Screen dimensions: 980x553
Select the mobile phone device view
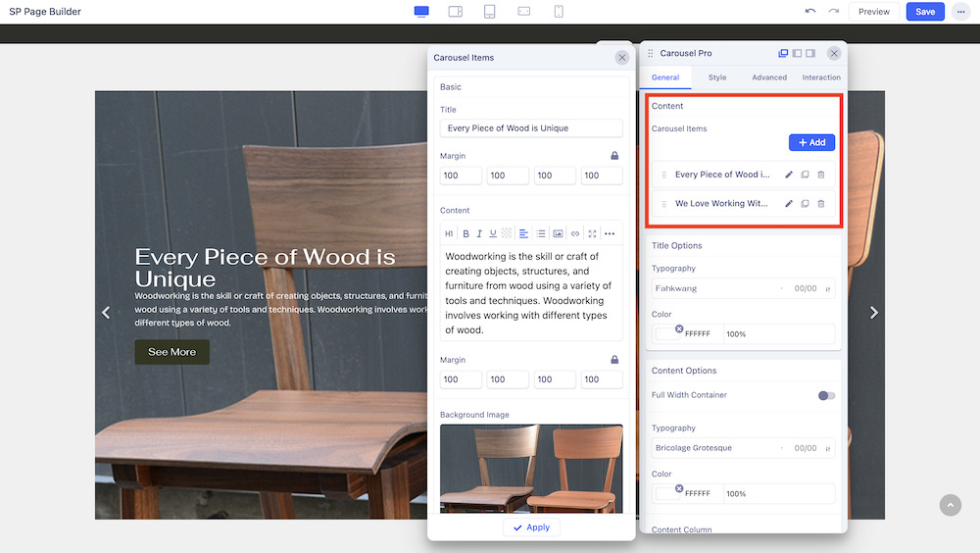coord(559,12)
